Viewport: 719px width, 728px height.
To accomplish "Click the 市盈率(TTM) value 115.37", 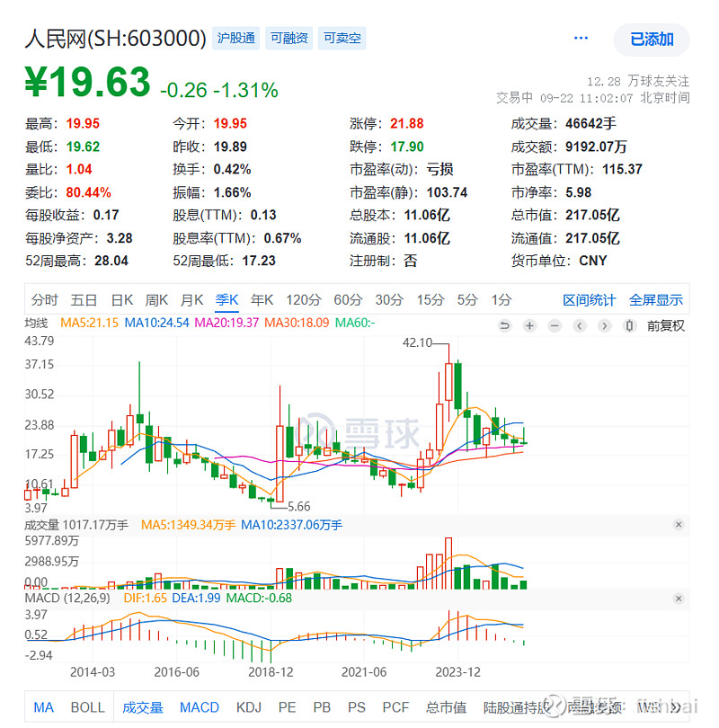I will click(x=622, y=170).
